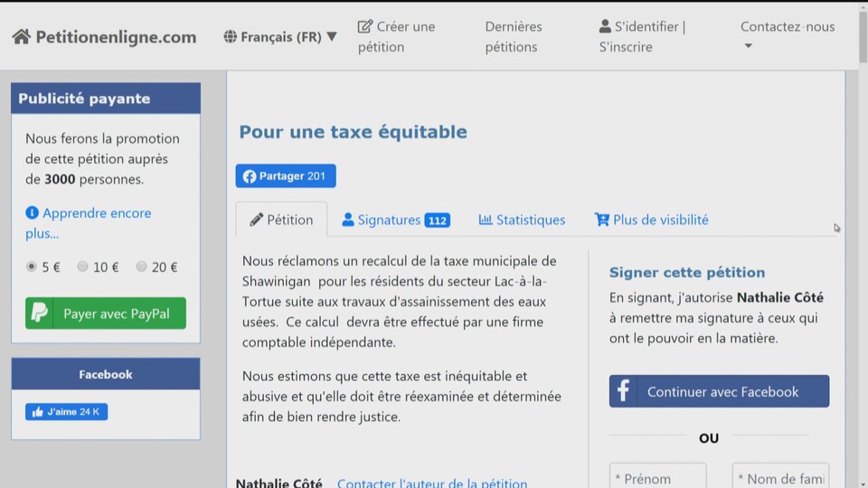This screenshot has width=868, height=488.
Task: Expand the Contactez-nous dropdown menu
Action: (x=788, y=34)
